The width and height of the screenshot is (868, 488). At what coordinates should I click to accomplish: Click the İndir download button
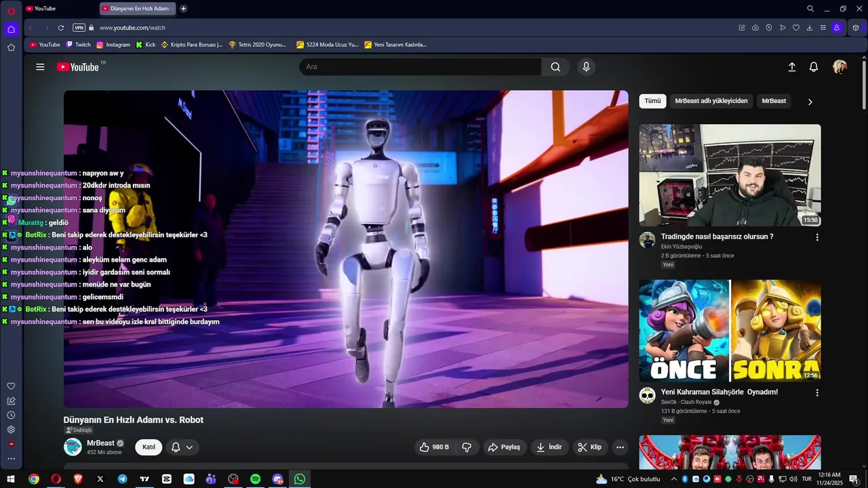click(549, 447)
